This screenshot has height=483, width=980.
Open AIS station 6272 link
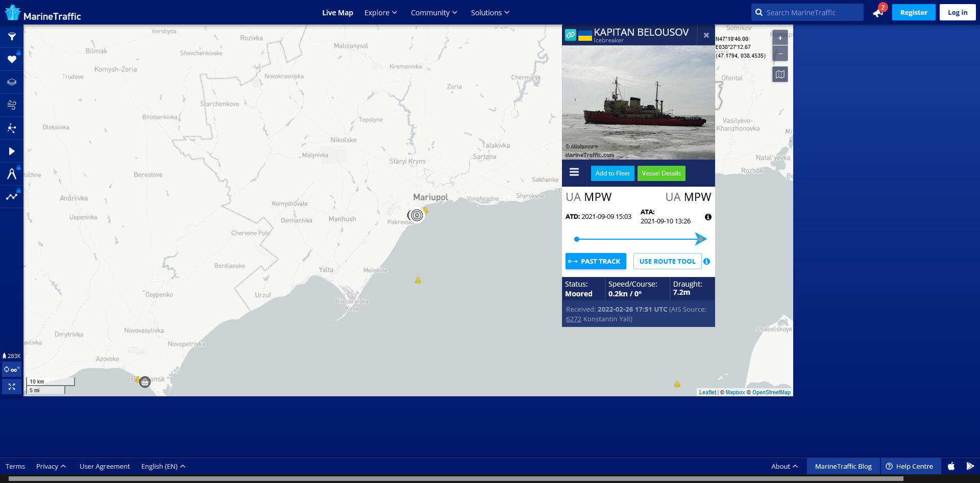574,319
